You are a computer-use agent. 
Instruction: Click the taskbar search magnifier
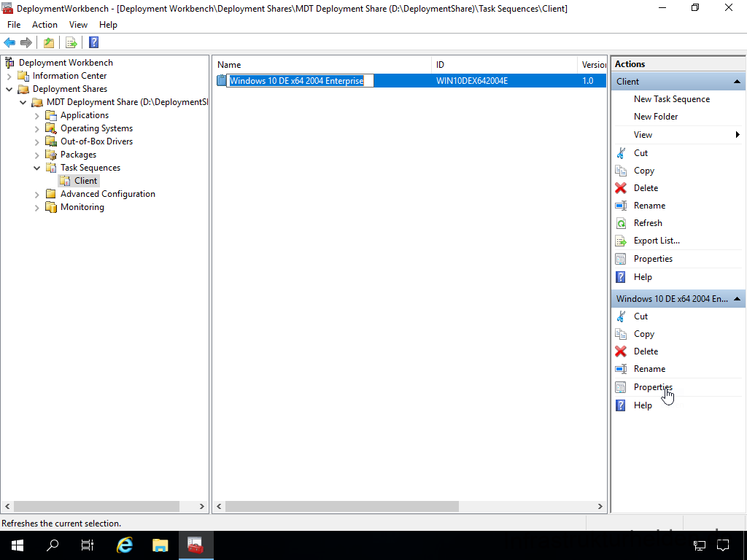pyautogui.click(x=53, y=545)
